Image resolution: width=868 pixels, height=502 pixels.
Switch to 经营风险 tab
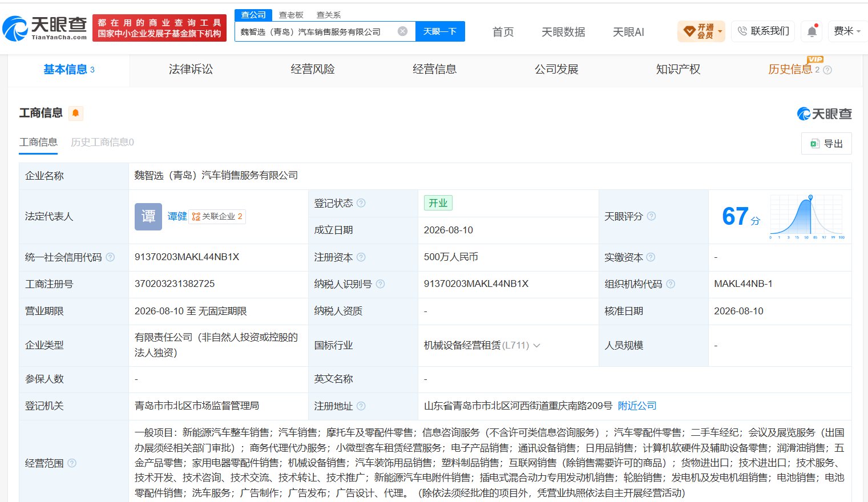[313, 70]
